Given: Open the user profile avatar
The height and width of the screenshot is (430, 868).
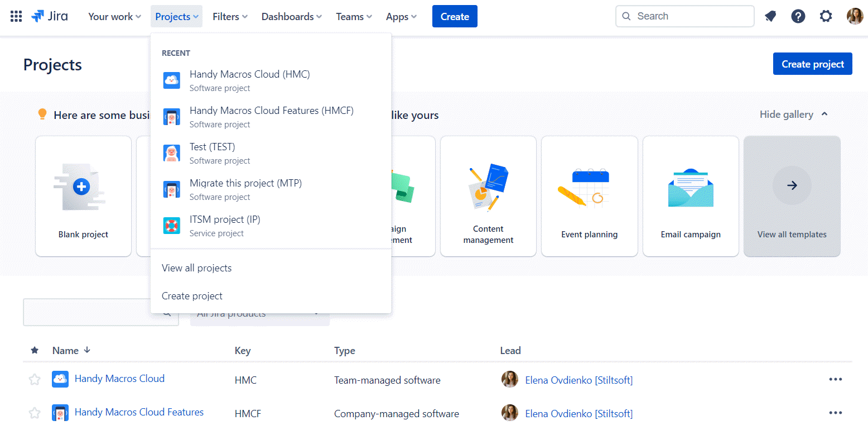Looking at the screenshot, I should (855, 16).
